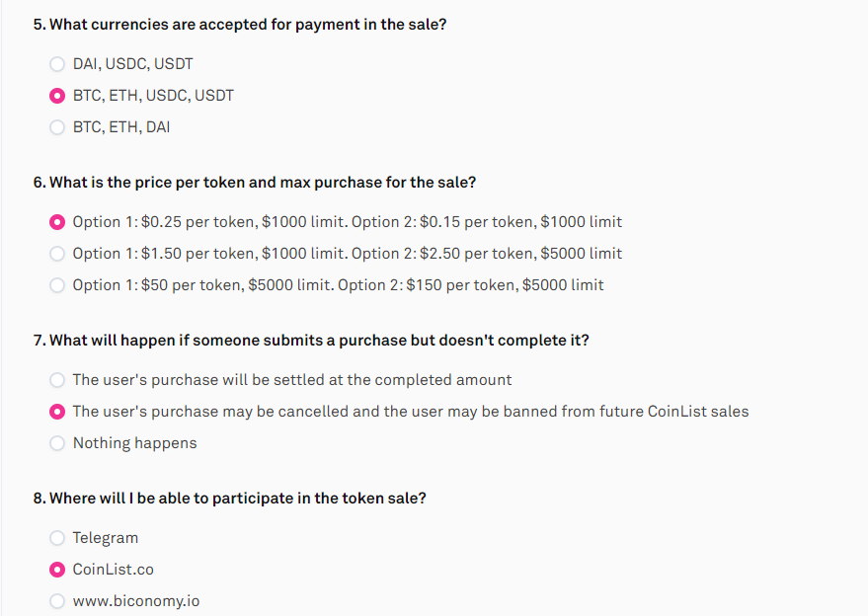Click the 'www.biconomy.io' answer label

pyautogui.click(x=136, y=601)
